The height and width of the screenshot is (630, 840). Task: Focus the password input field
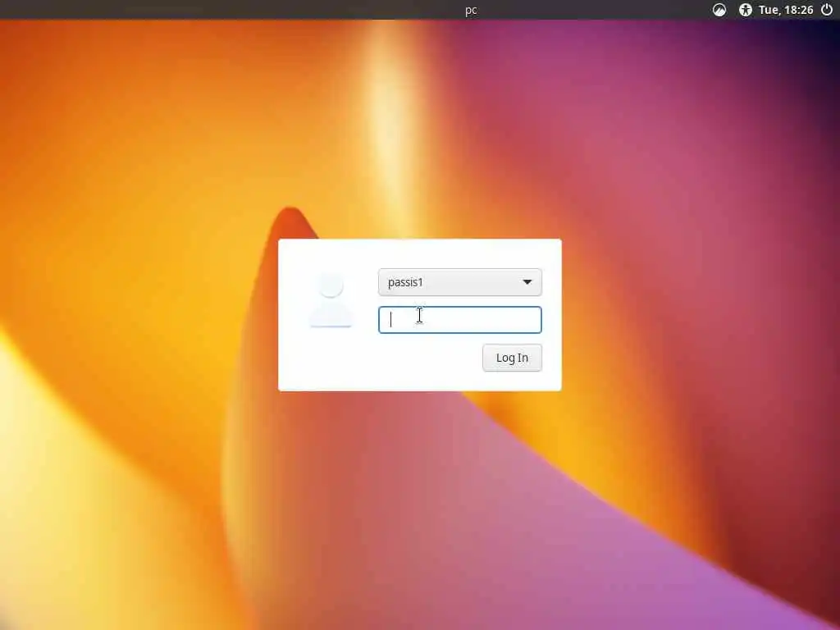(x=460, y=320)
